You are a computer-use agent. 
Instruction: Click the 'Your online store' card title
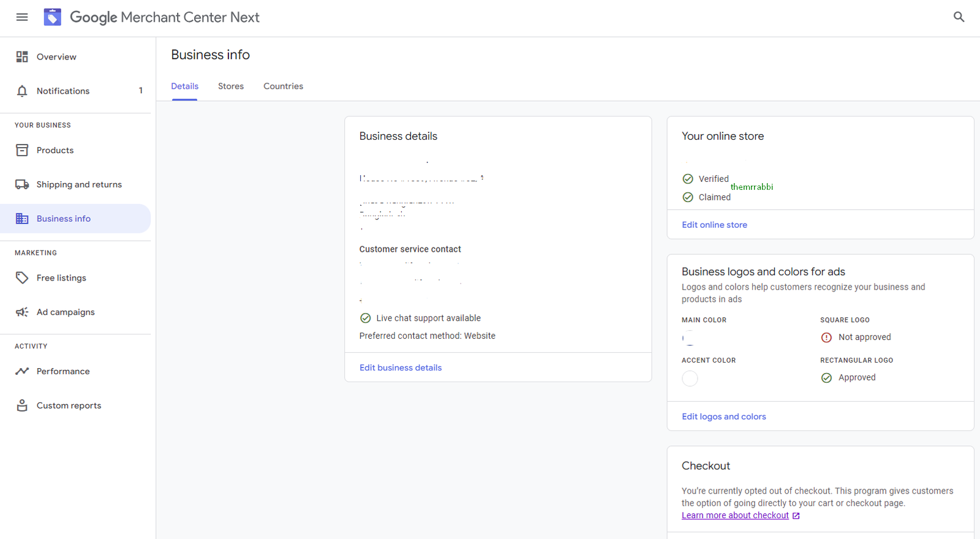click(x=723, y=137)
